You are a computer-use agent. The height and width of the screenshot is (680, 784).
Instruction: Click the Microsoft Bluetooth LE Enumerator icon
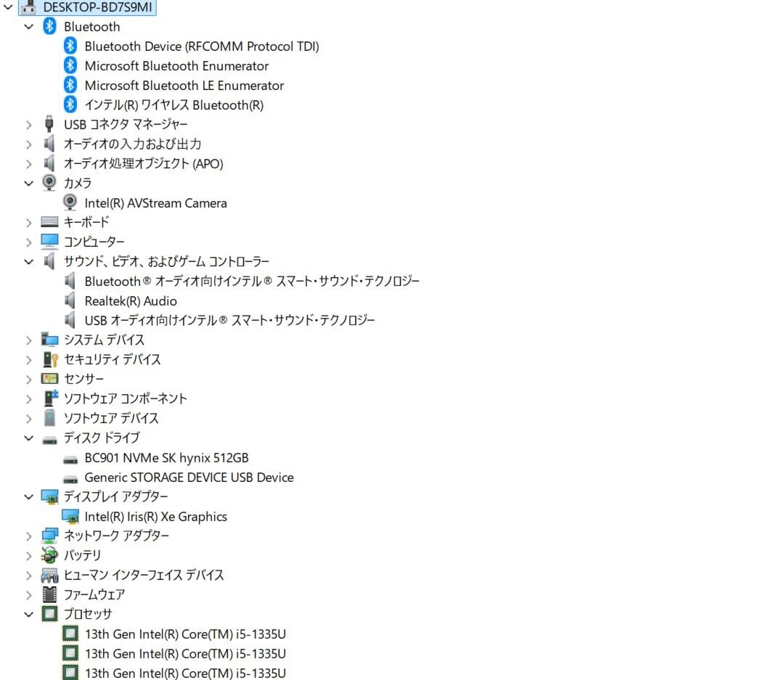click(x=70, y=85)
